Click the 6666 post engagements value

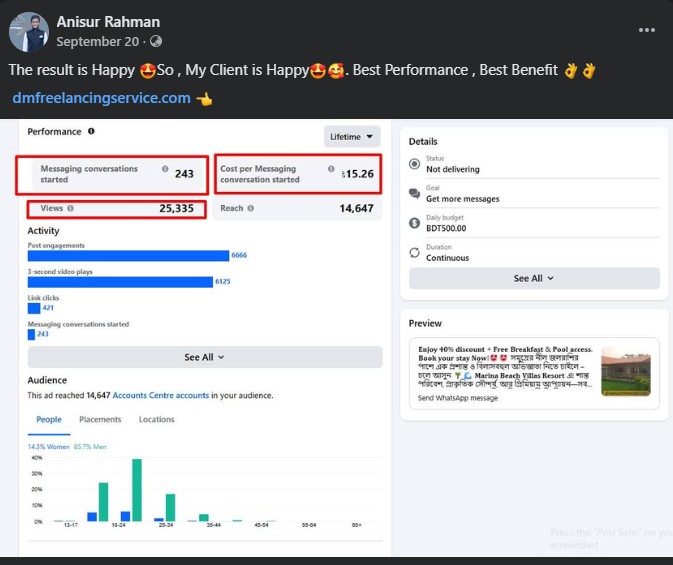239,255
